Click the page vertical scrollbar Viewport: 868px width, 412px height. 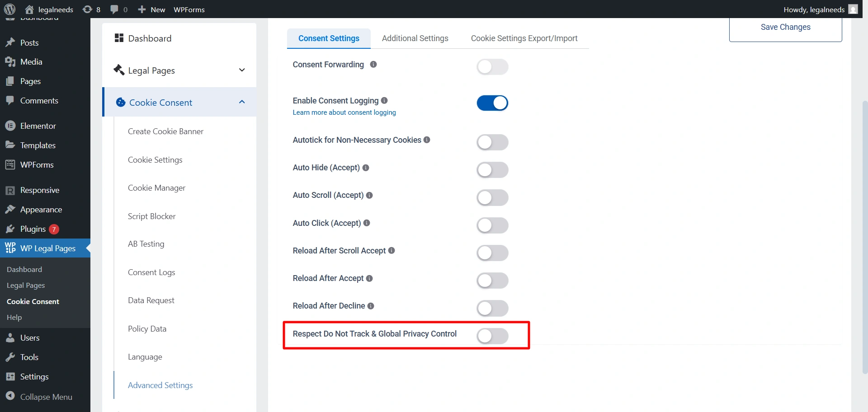(864, 235)
